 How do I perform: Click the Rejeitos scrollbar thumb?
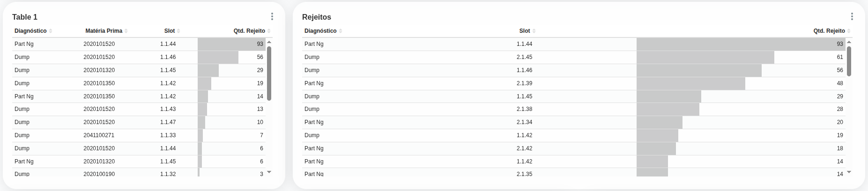(x=849, y=61)
